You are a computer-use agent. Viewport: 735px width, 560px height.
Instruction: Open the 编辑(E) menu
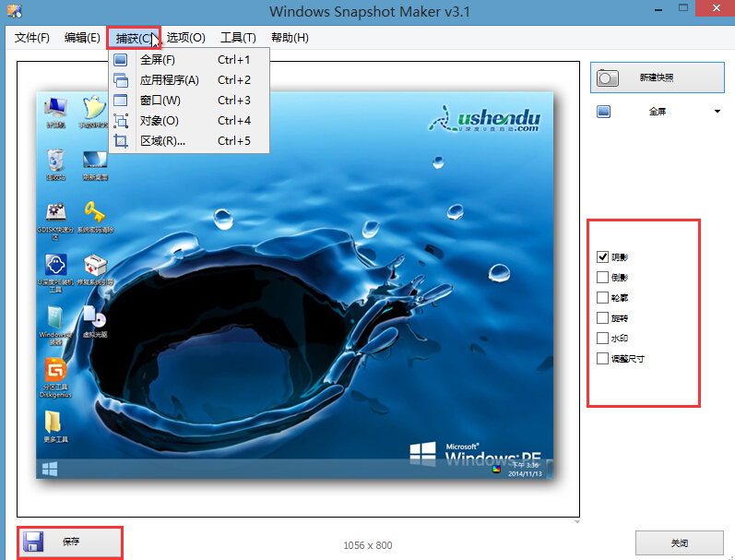[x=82, y=38]
